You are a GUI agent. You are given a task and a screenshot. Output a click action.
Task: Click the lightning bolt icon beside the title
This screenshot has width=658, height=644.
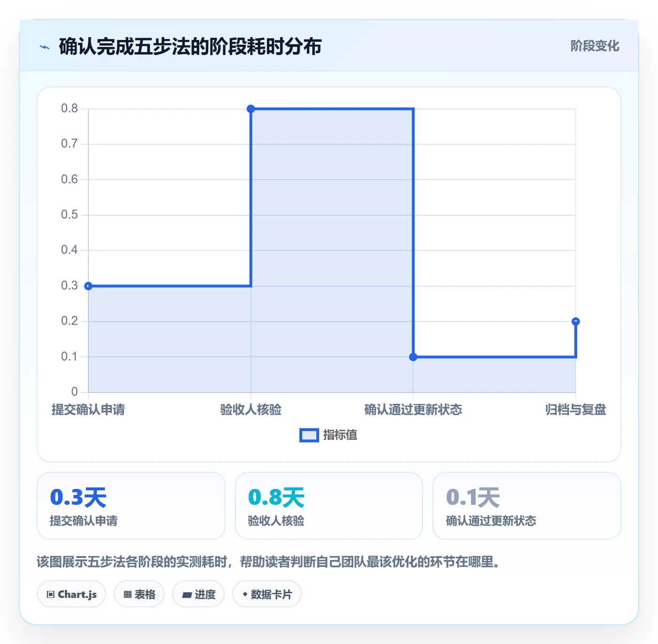45,47
